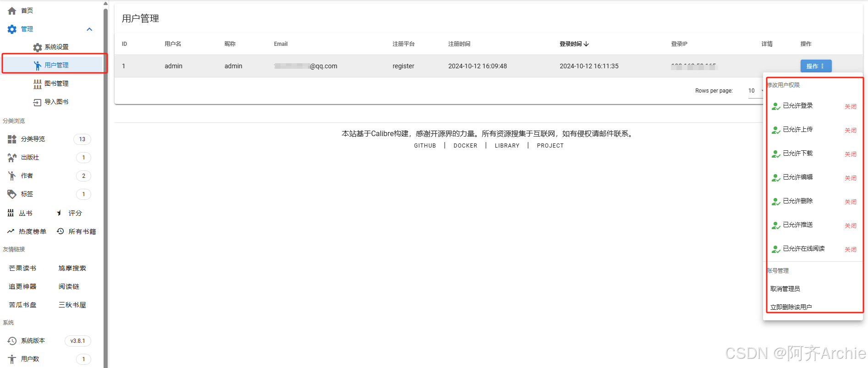Go to 首页 in the sidebar

pos(27,11)
